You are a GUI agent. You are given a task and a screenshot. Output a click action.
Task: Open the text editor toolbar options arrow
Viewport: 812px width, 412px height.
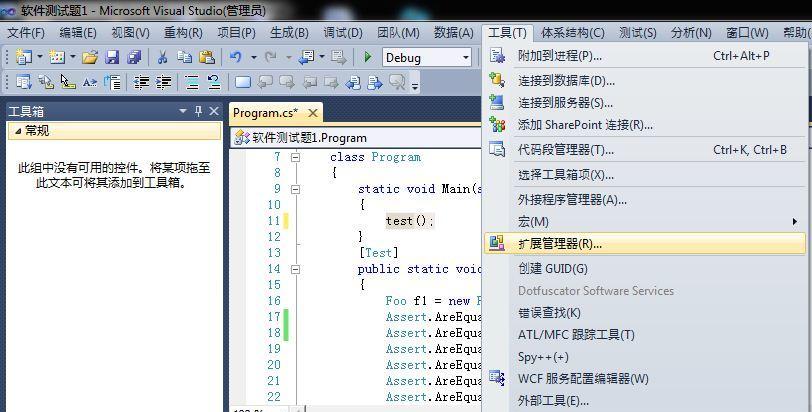414,86
